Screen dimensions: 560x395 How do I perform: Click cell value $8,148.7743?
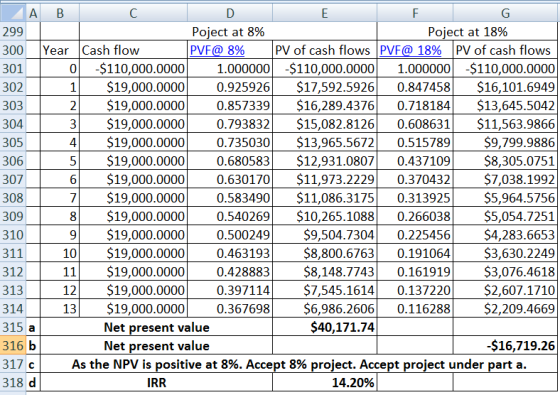click(325, 272)
